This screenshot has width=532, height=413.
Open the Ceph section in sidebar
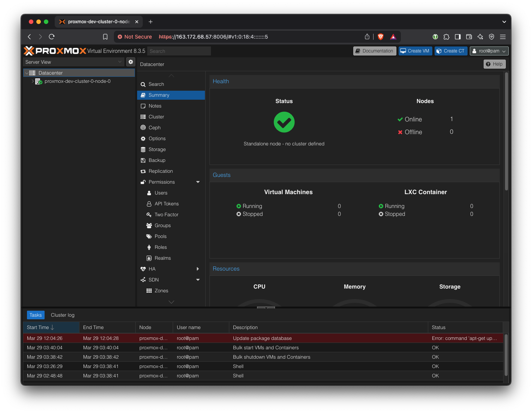pyautogui.click(x=154, y=128)
